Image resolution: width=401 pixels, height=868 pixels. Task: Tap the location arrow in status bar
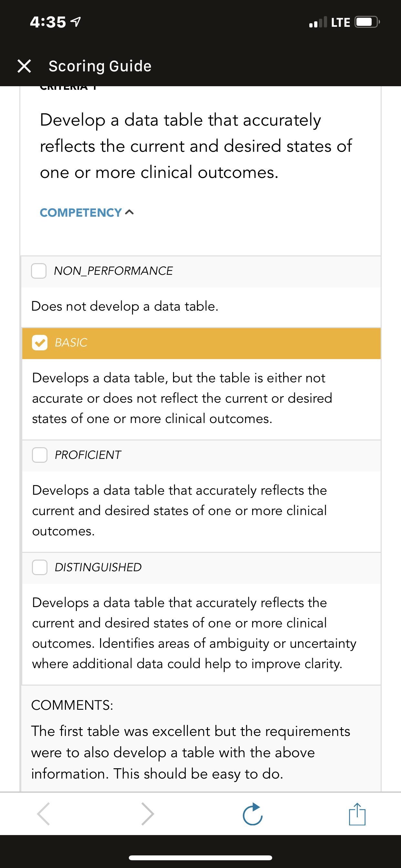tap(76, 22)
